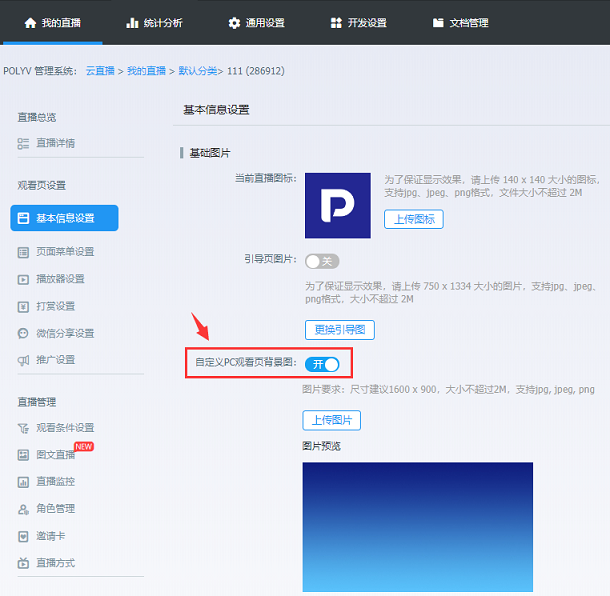Enable the 引导页图片 toggle switch
Viewport: 610px width, 596px height.
322,261
